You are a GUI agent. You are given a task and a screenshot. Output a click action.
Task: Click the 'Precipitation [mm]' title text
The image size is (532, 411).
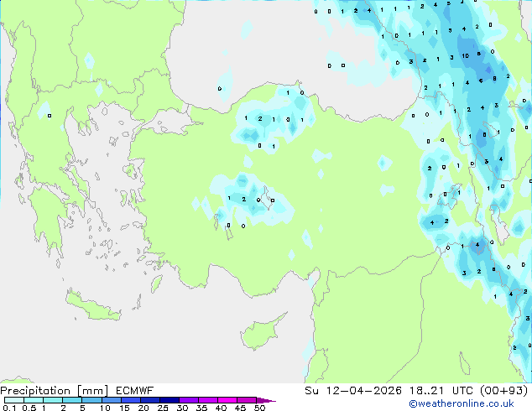coord(54,391)
